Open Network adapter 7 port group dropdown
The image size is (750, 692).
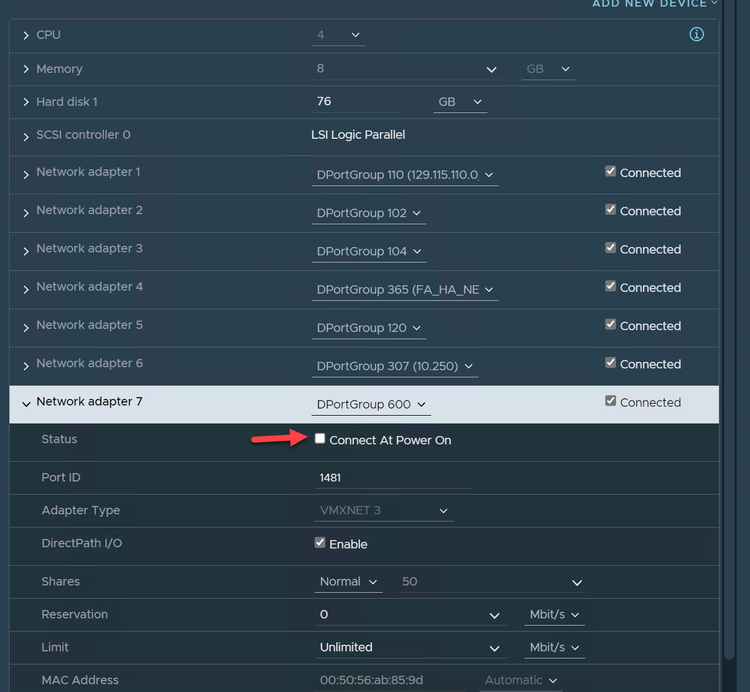pos(371,405)
